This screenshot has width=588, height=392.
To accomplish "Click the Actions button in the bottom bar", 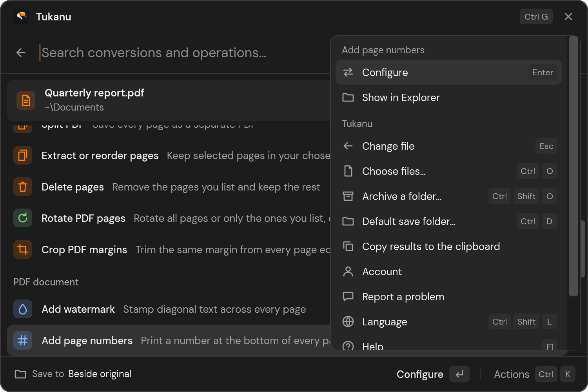I will point(535,374).
